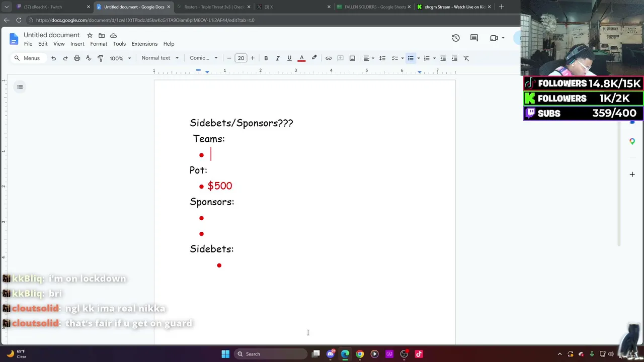
Task: Click the Move to folder icon
Action: tap(102, 35)
